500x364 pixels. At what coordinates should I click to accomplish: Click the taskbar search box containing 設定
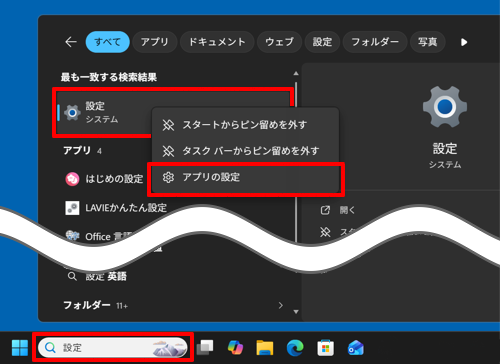(x=113, y=348)
